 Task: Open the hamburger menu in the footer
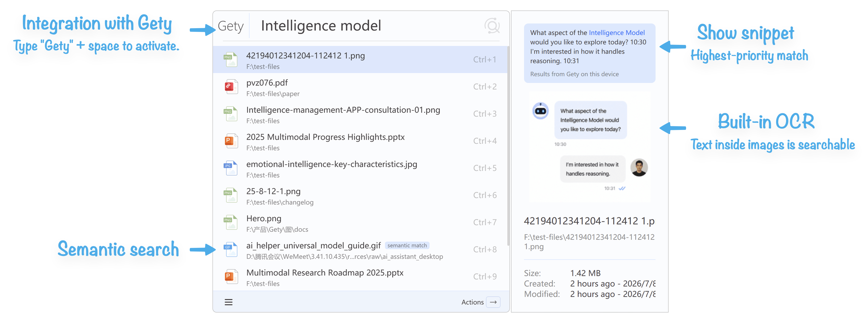pyautogui.click(x=228, y=302)
